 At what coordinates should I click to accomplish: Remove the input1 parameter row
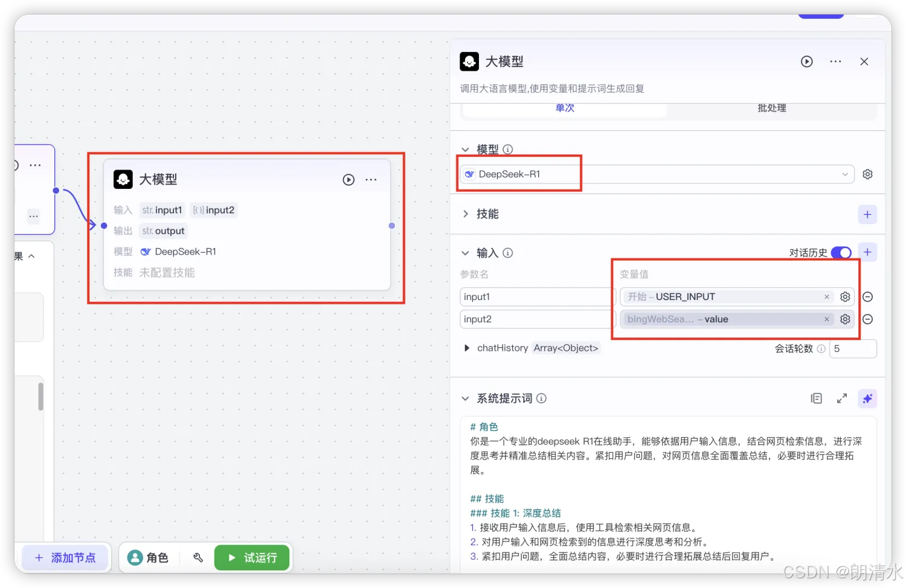click(x=867, y=297)
